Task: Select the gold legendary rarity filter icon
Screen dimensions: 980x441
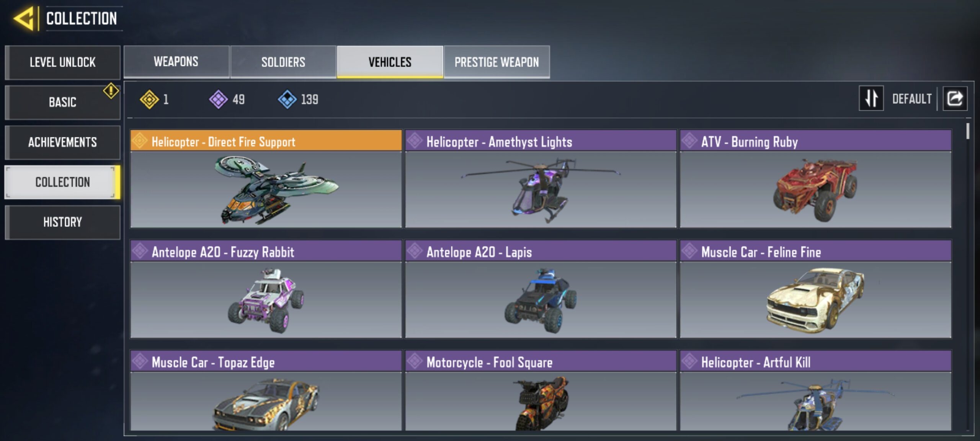Action: click(149, 100)
